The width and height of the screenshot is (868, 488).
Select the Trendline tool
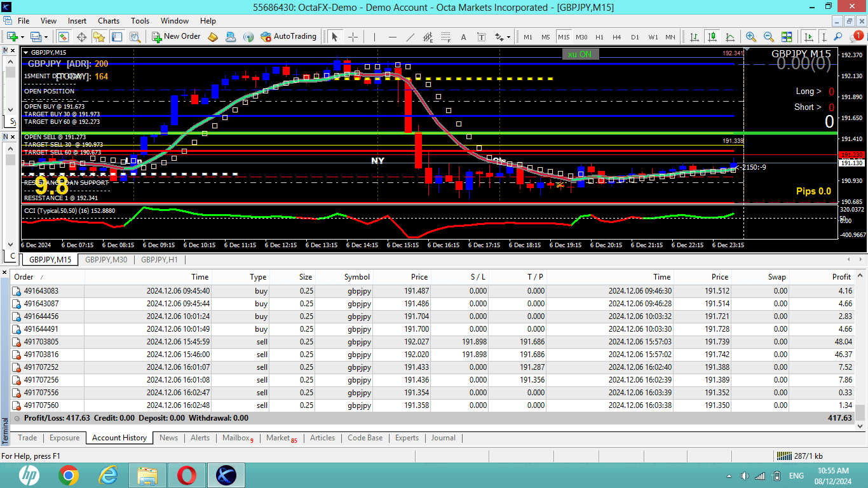tap(410, 37)
